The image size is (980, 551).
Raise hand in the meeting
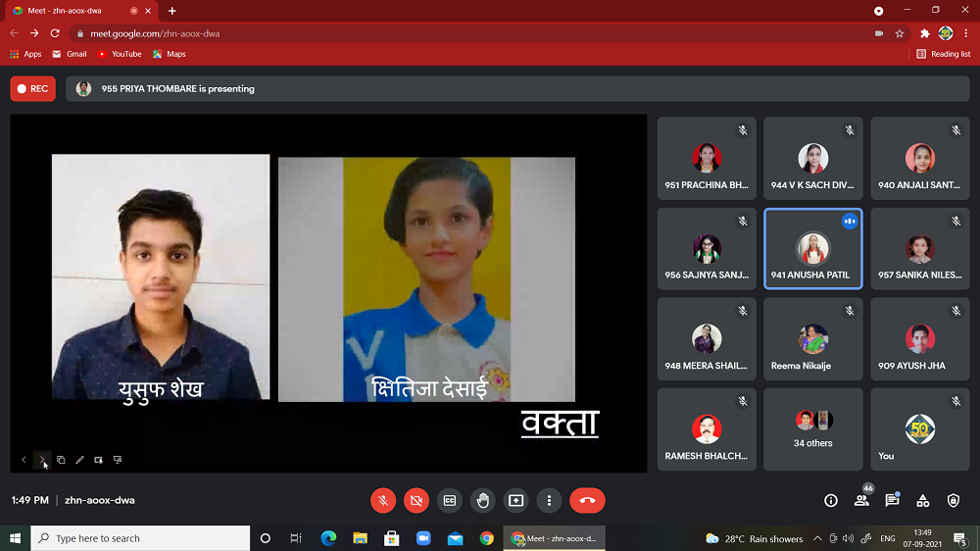(482, 500)
